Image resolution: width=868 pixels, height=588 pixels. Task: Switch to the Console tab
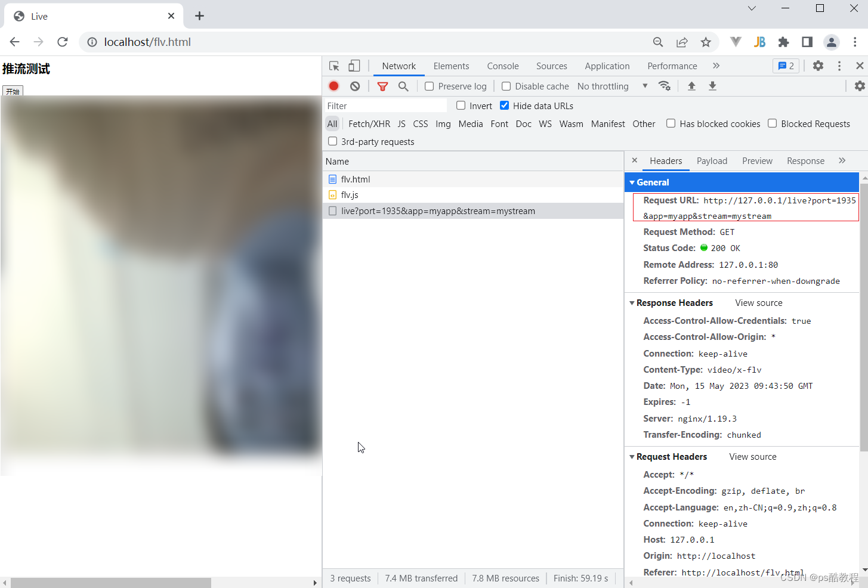click(503, 66)
